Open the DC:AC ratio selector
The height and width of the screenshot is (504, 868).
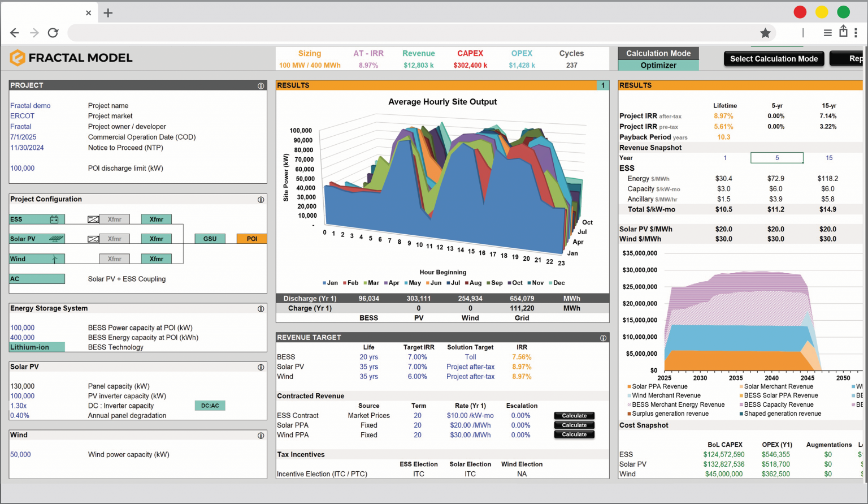pos(210,406)
